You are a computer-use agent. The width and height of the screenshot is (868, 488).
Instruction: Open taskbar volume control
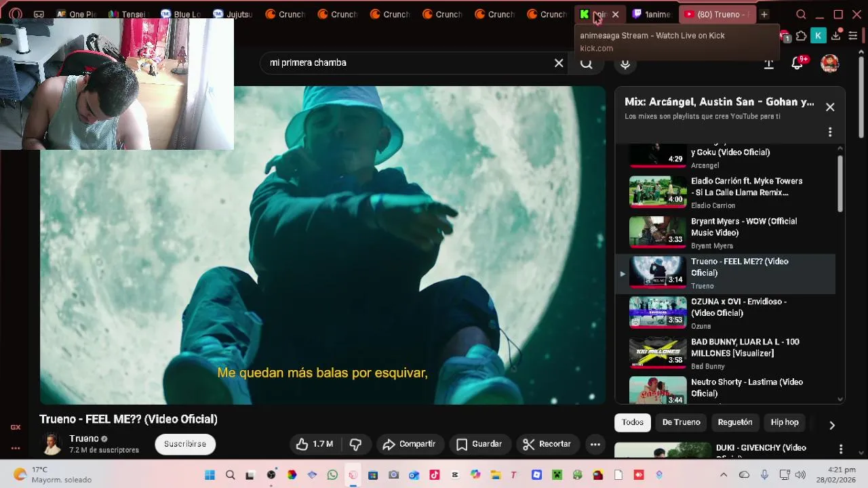click(801, 474)
